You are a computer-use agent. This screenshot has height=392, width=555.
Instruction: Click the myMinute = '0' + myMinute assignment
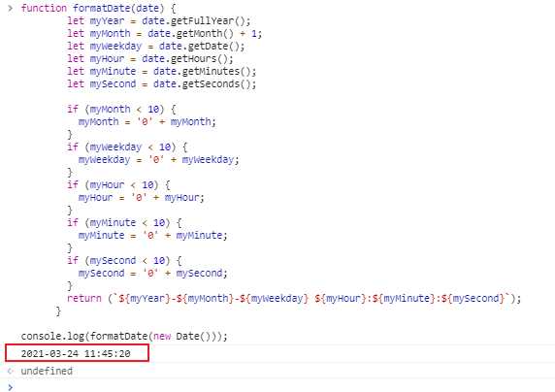pos(153,235)
